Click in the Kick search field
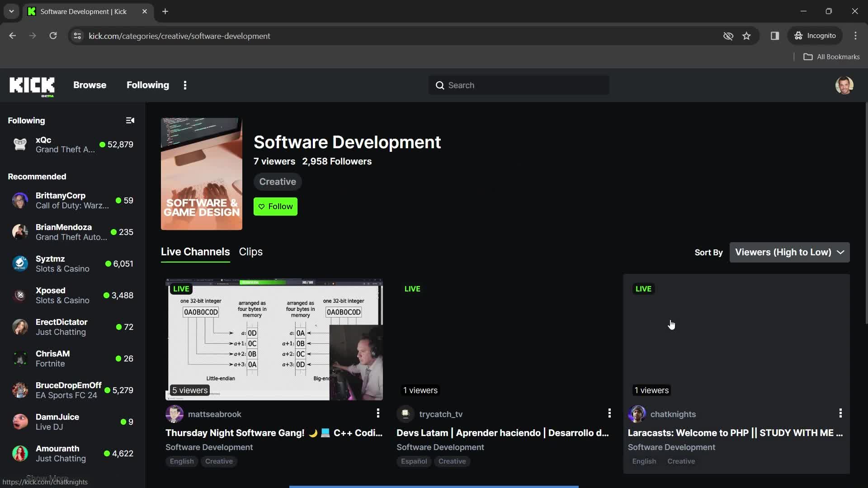 [x=519, y=85]
